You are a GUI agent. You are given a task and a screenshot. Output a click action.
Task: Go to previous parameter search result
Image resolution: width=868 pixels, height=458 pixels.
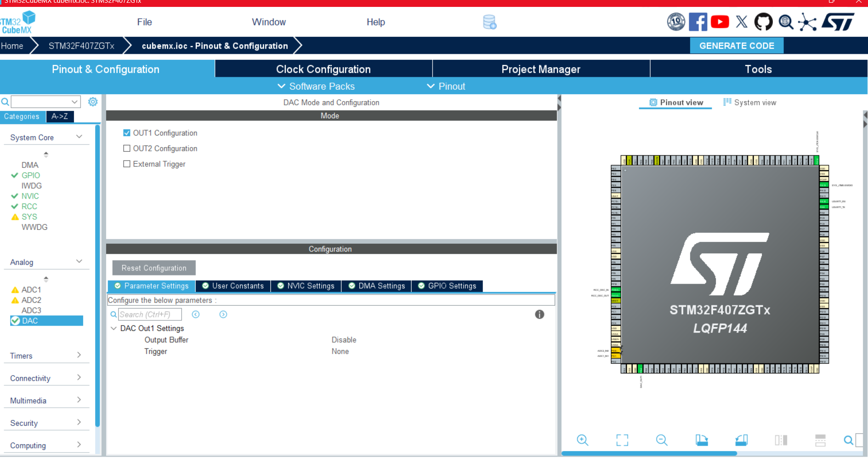click(196, 315)
